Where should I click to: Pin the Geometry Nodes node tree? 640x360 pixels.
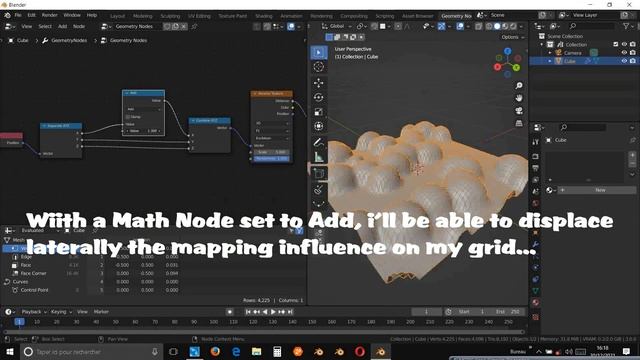[x=194, y=27]
